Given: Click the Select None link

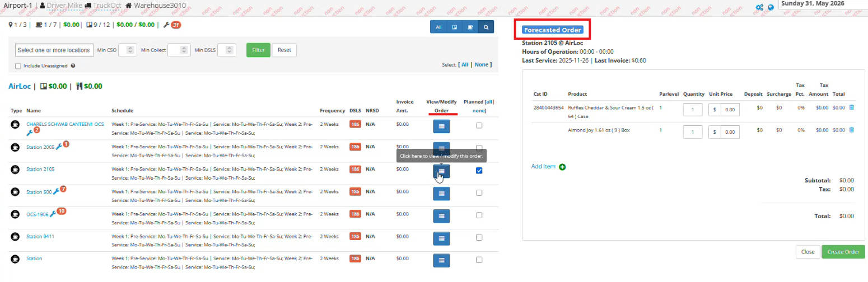Looking at the screenshot, I should (x=481, y=64).
